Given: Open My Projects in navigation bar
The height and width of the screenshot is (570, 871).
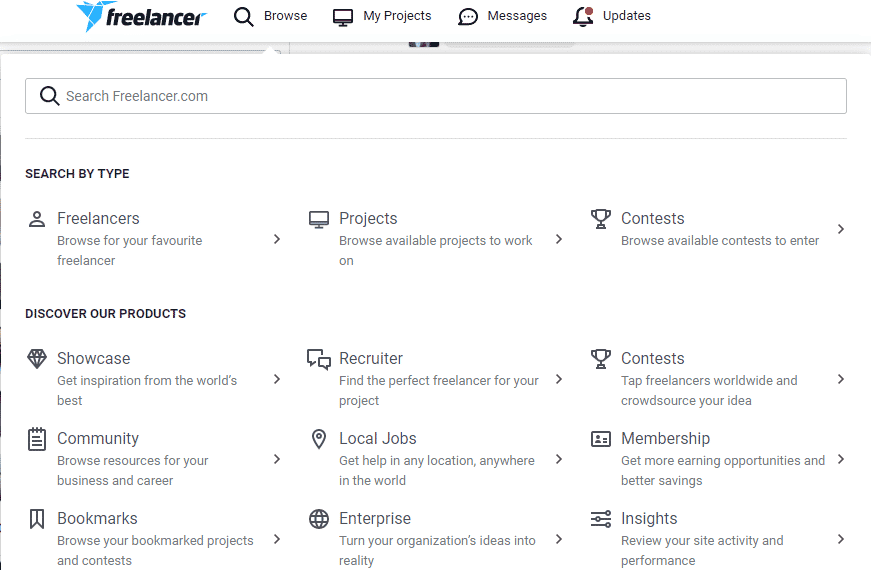Looking at the screenshot, I should (x=397, y=16).
